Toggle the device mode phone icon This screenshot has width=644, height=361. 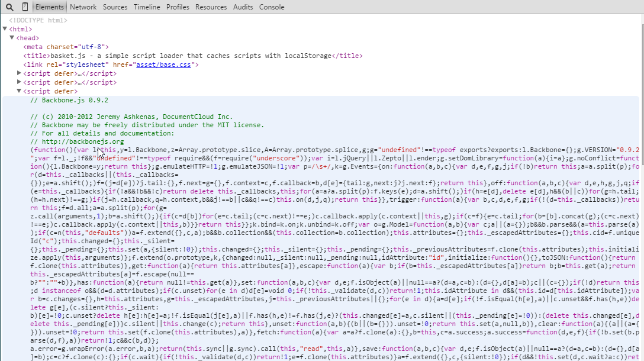(x=25, y=7)
